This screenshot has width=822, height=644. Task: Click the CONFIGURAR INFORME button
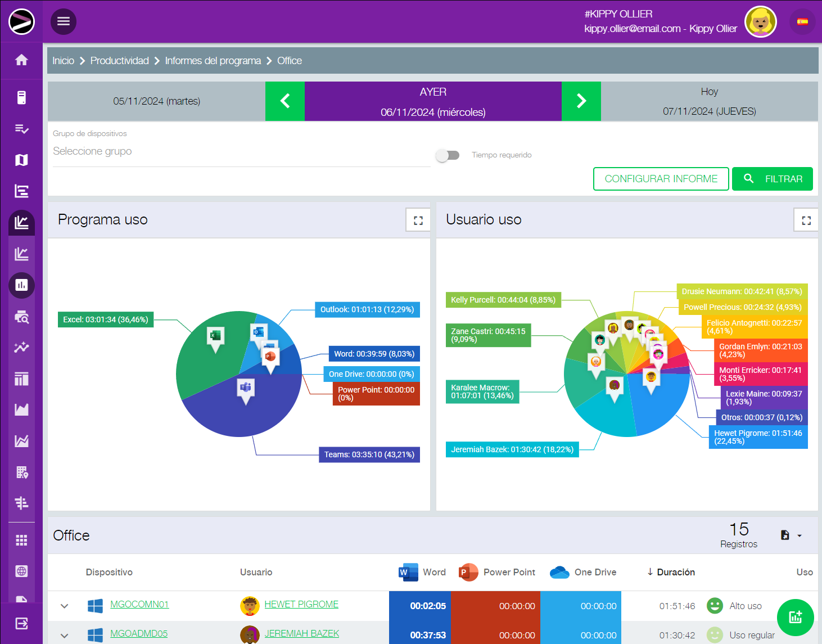(x=661, y=179)
